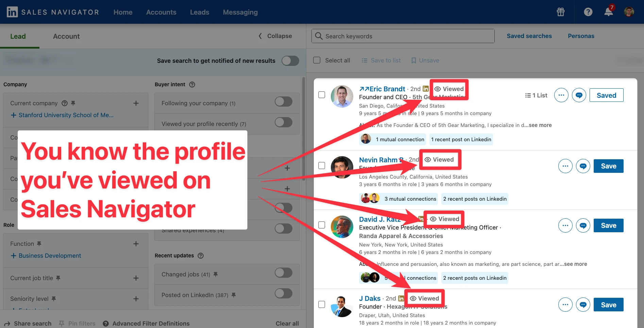Enable Following your company filter

tap(284, 102)
